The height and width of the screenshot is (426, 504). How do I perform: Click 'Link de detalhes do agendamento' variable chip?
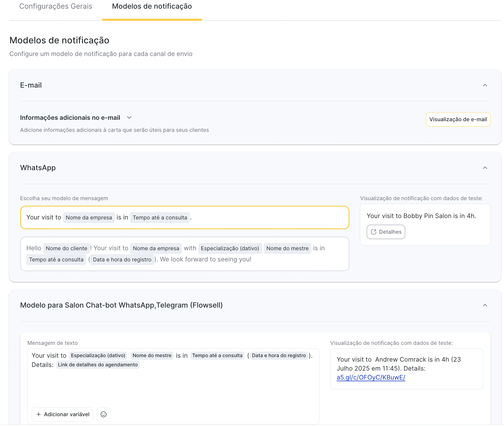(x=98, y=365)
